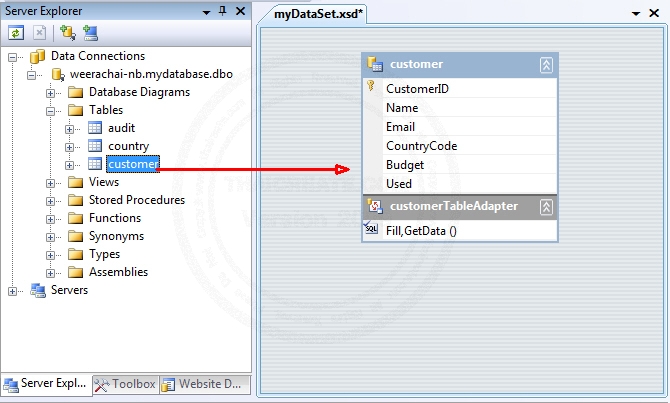Viewport: 670px width, 403px height.
Task: Click the weerachai-nb.mydatabase.dbo connection icon
Action: pos(58,74)
